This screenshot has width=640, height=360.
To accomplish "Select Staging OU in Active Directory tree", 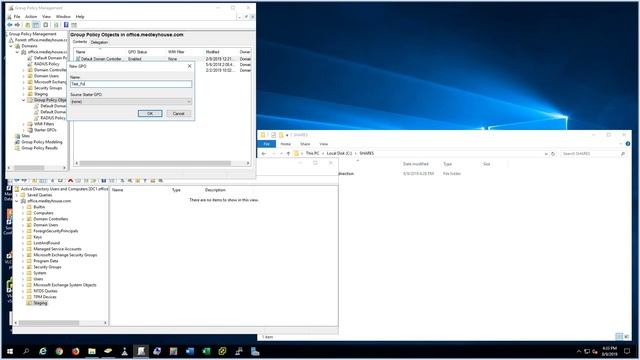I will click(40, 303).
